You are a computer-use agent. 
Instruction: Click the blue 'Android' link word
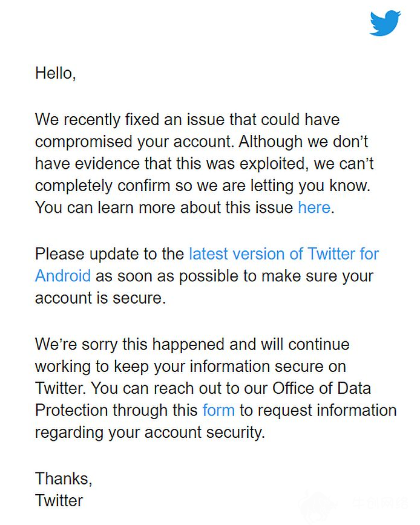63,276
